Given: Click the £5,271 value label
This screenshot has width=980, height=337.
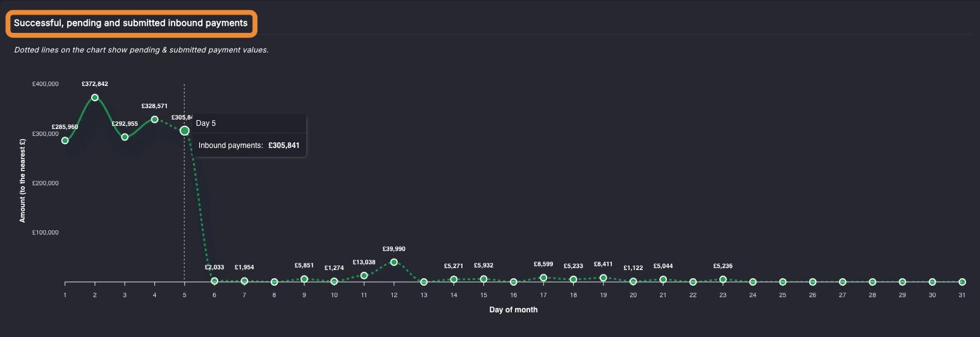Looking at the screenshot, I should tap(454, 266).
